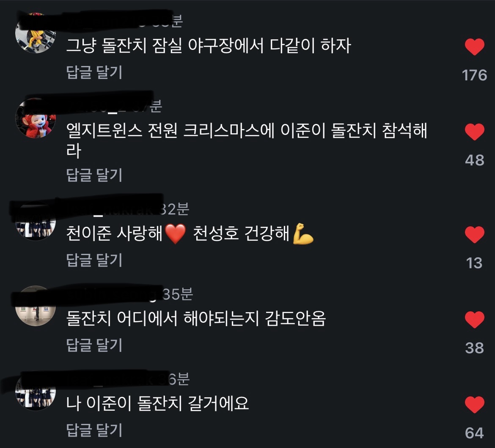Viewport: 495px width, 448px height.
Task: Select the 그냥 돌잔치 잠실 야구장 comment text
Action: 208,46
